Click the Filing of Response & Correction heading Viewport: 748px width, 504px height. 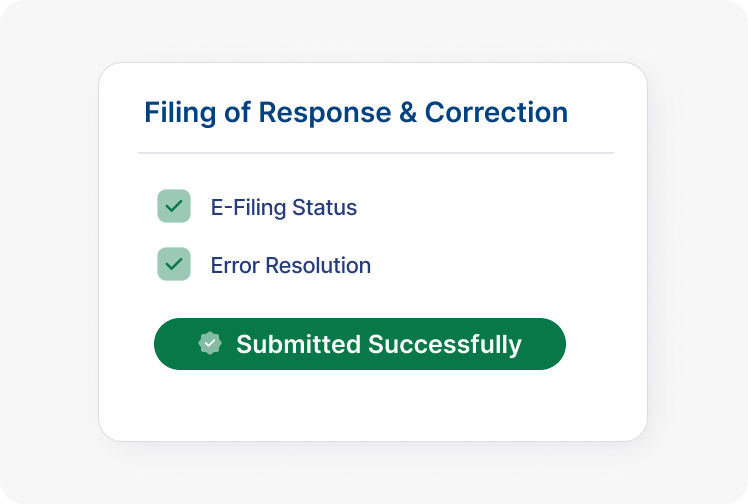point(355,112)
